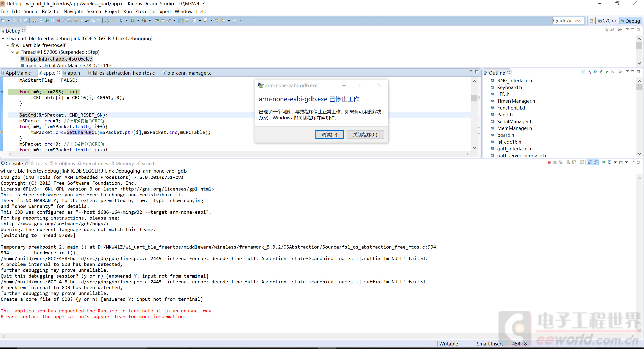Toggle Skip All Breakpoints in main toolbar
This screenshot has width=644, height=349.
tap(41, 21)
